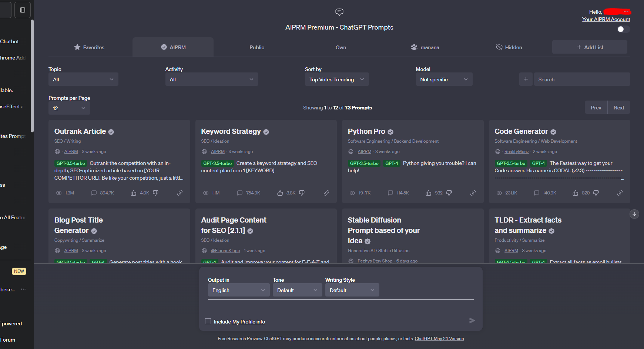This screenshot has height=349, width=644.
Task: Open the My Profile info link
Action: (249, 322)
